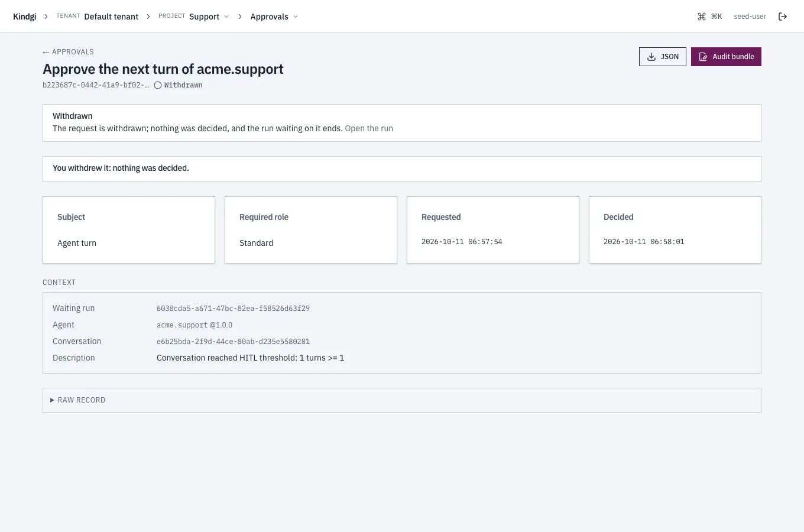This screenshot has height=532, width=804.
Task: Go back to Approvals list
Action: click(x=68, y=52)
